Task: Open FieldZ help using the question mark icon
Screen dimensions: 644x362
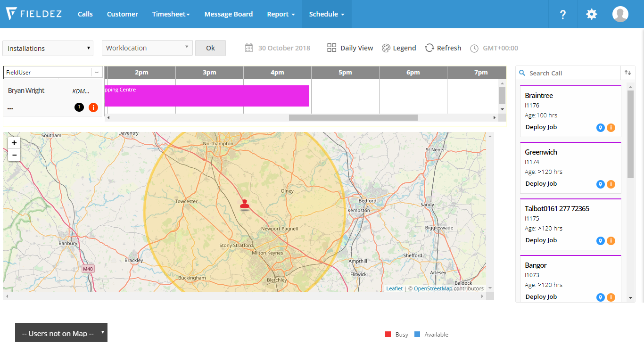Action: click(x=562, y=14)
